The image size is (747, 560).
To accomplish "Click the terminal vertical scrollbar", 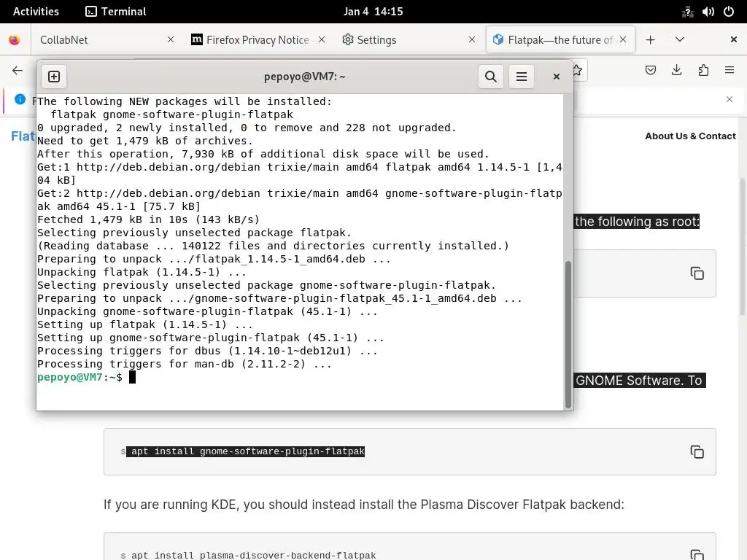I will (x=568, y=335).
